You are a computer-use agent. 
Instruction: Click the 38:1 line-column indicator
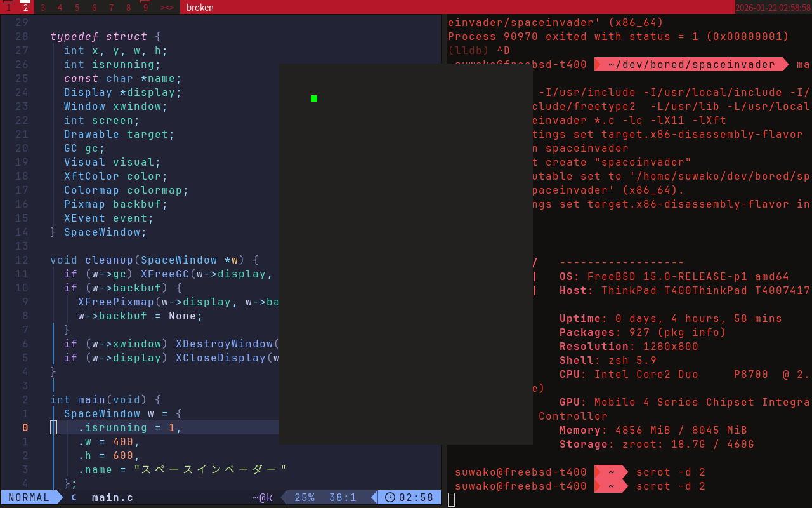[343, 497]
